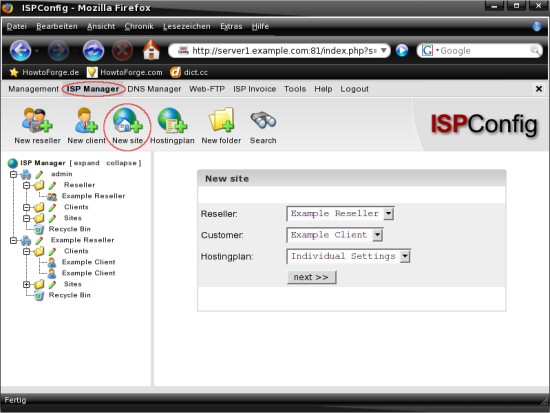The image size is (550, 413).
Task: Create a New folder via icon
Action: (221, 120)
